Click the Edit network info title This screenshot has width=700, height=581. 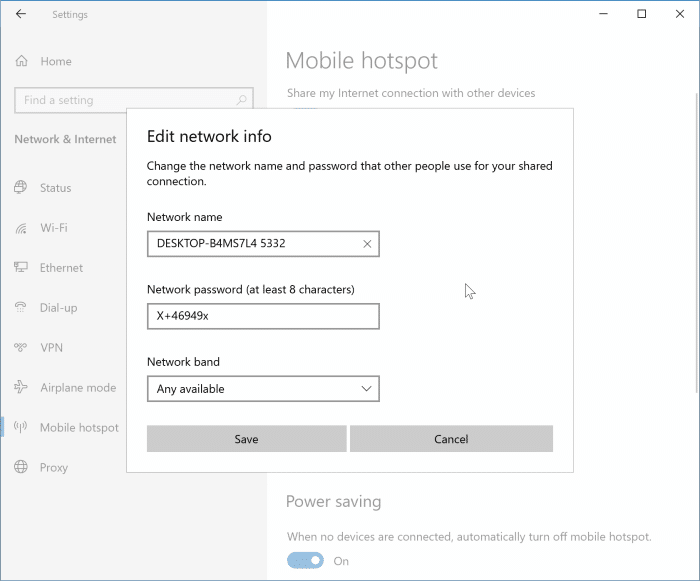pyautogui.click(x=209, y=136)
